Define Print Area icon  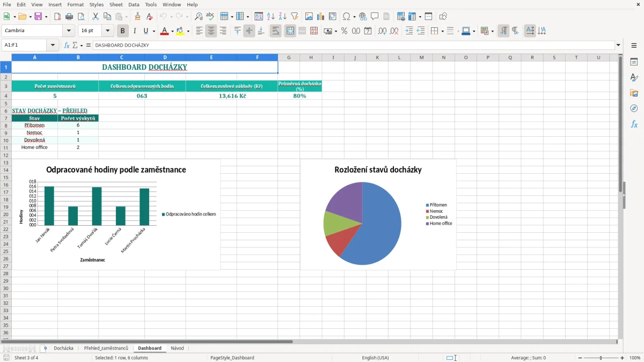[x=401, y=17]
